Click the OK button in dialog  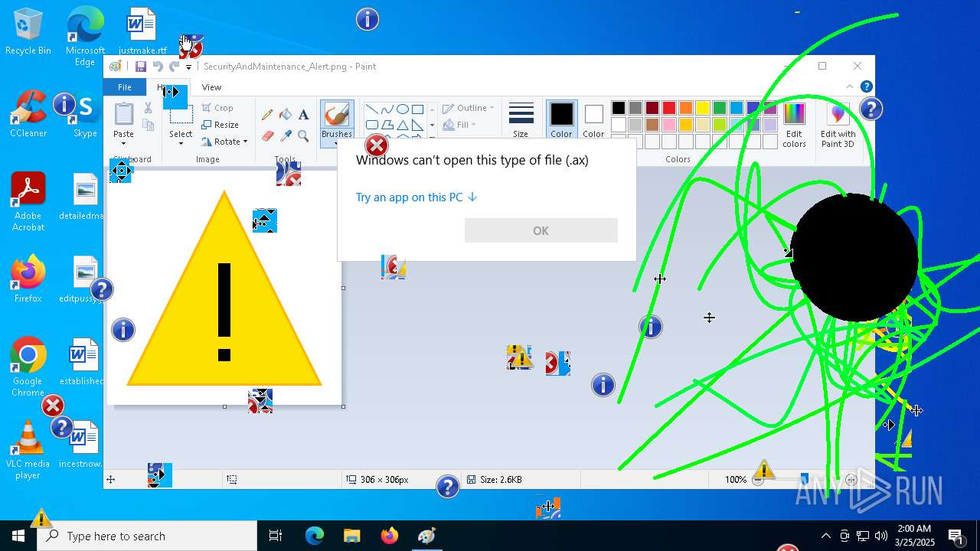point(541,230)
